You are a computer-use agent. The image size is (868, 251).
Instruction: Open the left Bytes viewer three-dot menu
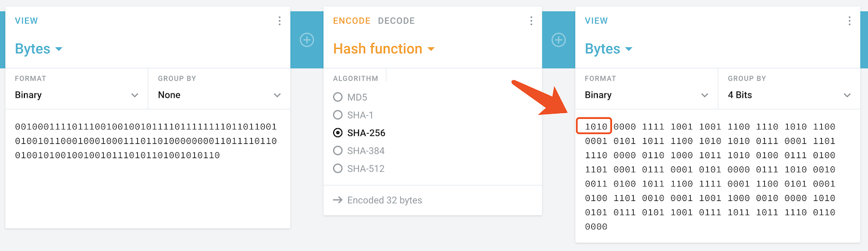pyautogui.click(x=279, y=21)
